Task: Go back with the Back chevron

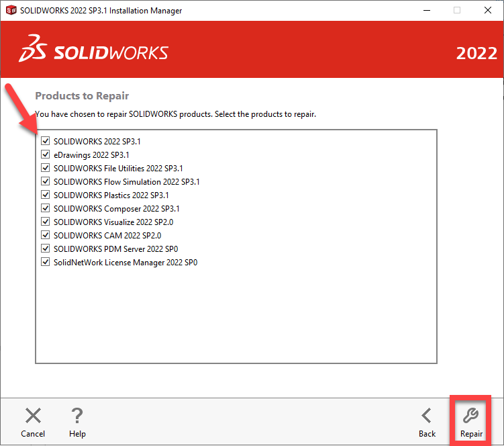Action: (x=427, y=415)
